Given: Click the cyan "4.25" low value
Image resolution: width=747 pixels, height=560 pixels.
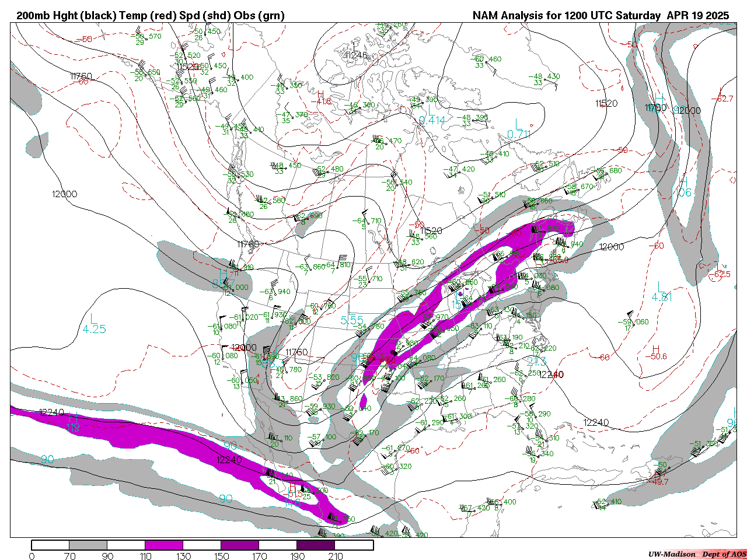Looking at the screenshot, I should click(94, 329).
